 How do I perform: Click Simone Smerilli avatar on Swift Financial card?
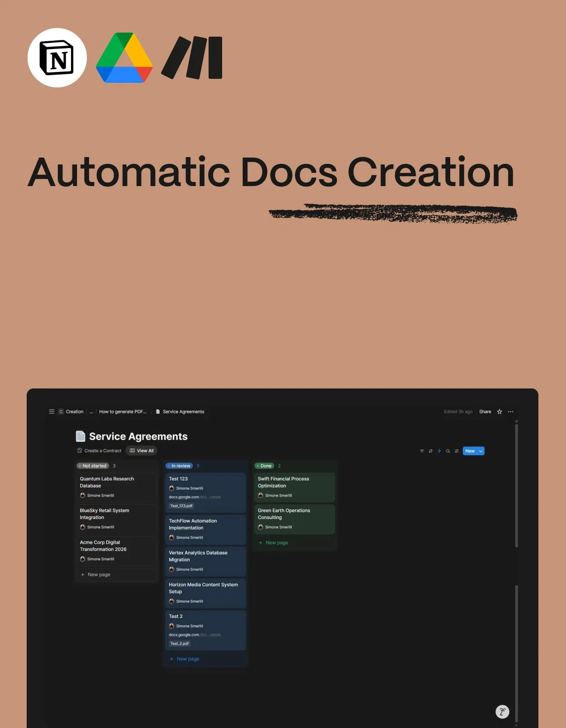pos(261,495)
